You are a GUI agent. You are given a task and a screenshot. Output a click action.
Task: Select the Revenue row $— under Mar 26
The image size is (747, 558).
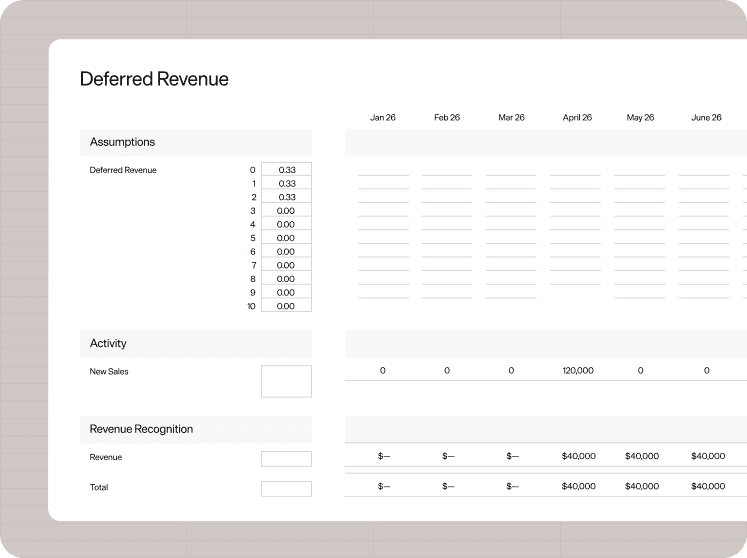tap(513, 456)
